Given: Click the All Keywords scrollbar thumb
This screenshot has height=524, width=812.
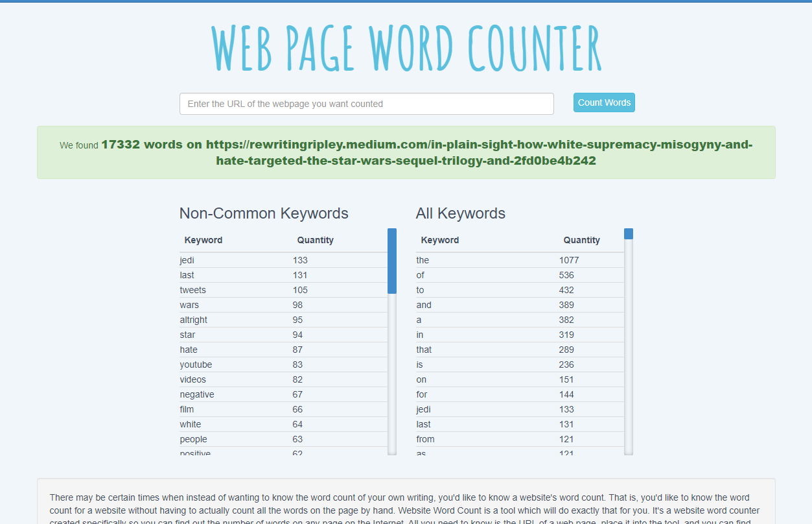Looking at the screenshot, I should pos(629,233).
